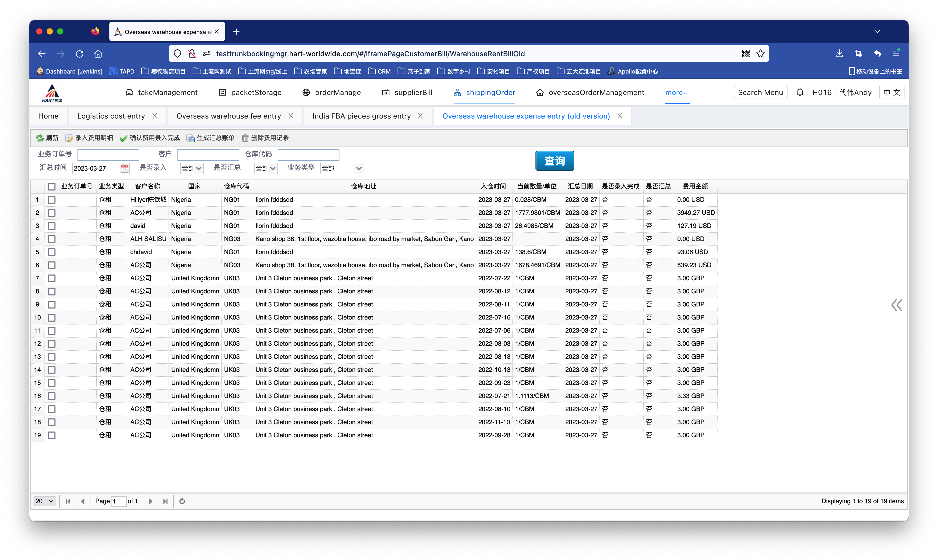The height and width of the screenshot is (560, 938).
Task: Check the row 1 Hillyer陈钦城 checkbox
Action: pyautogui.click(x=52, y=200)
